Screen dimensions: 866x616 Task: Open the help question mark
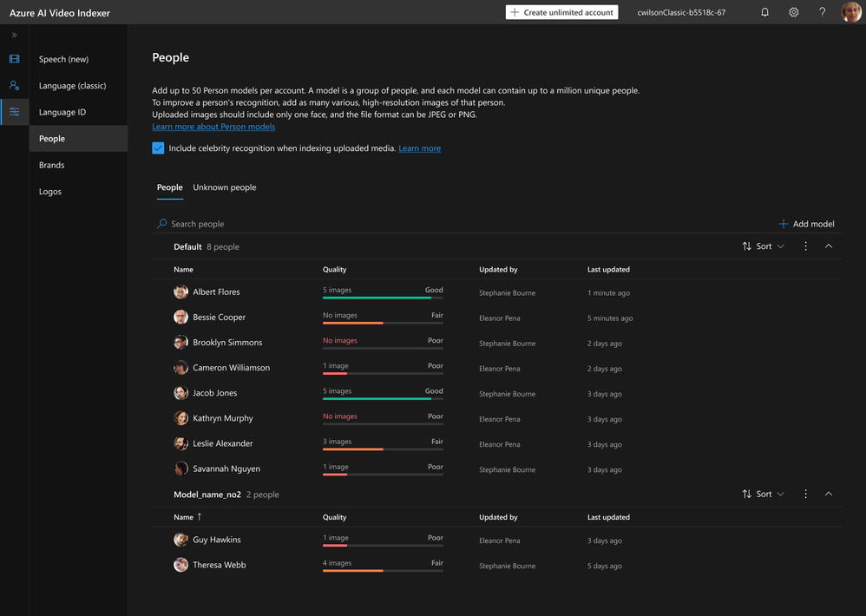tap(823, 12)
